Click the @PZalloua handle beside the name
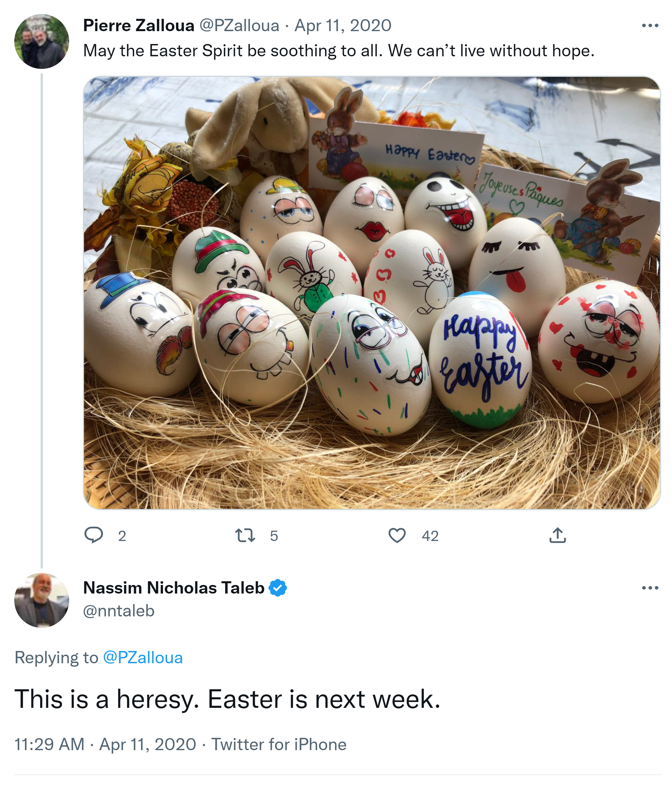Image resolution: width=672 pixels, height=785 pixels. coord(239,26)
